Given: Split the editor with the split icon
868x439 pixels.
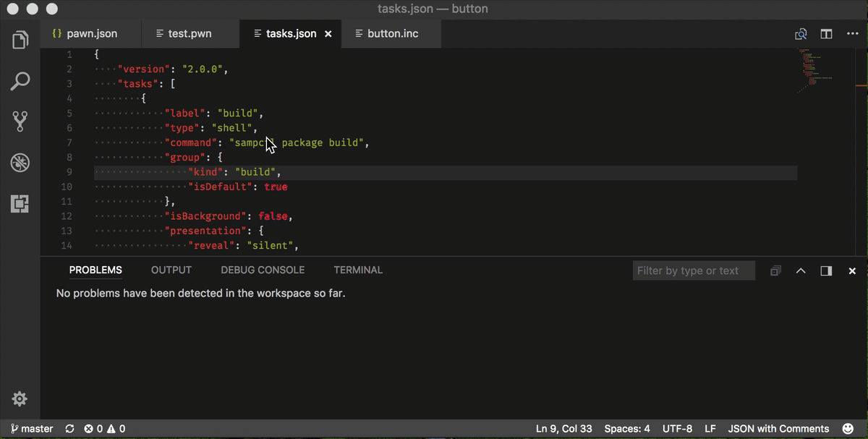Looking at the screenshot, I should (826, 34).
